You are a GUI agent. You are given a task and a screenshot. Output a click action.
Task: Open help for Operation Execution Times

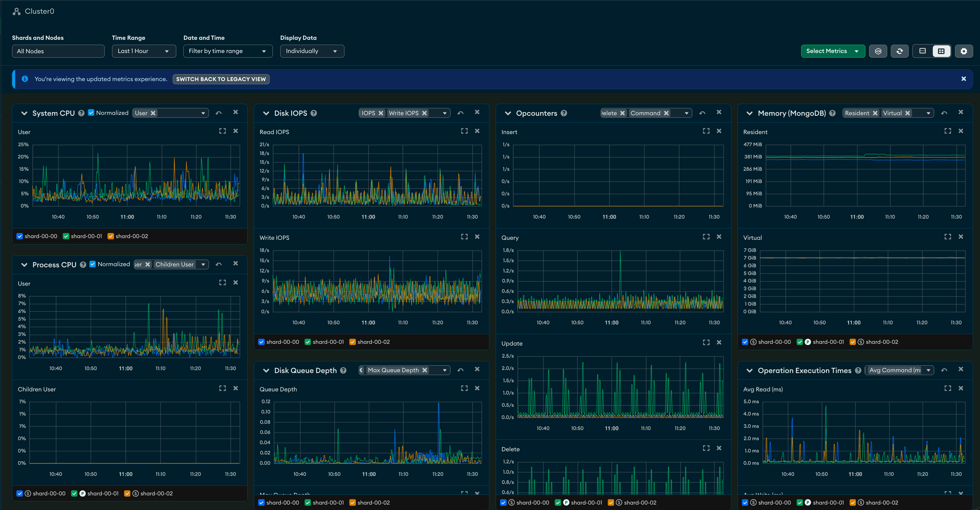858,370
